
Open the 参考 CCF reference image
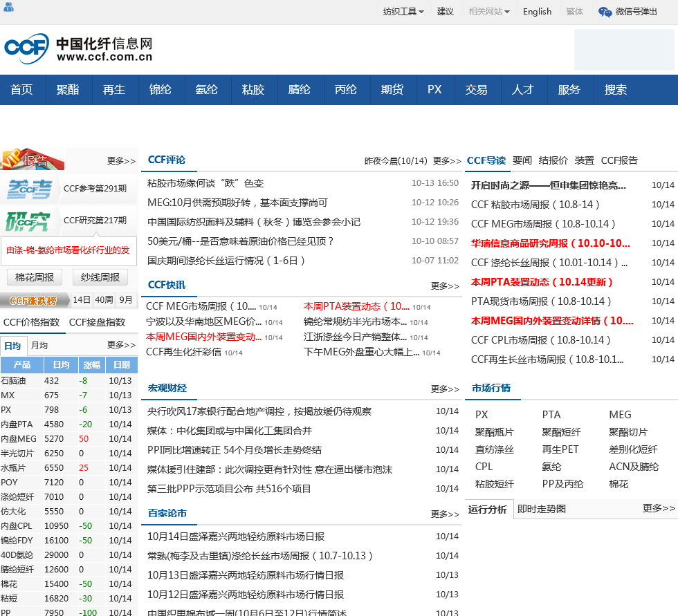pos(29,189)
